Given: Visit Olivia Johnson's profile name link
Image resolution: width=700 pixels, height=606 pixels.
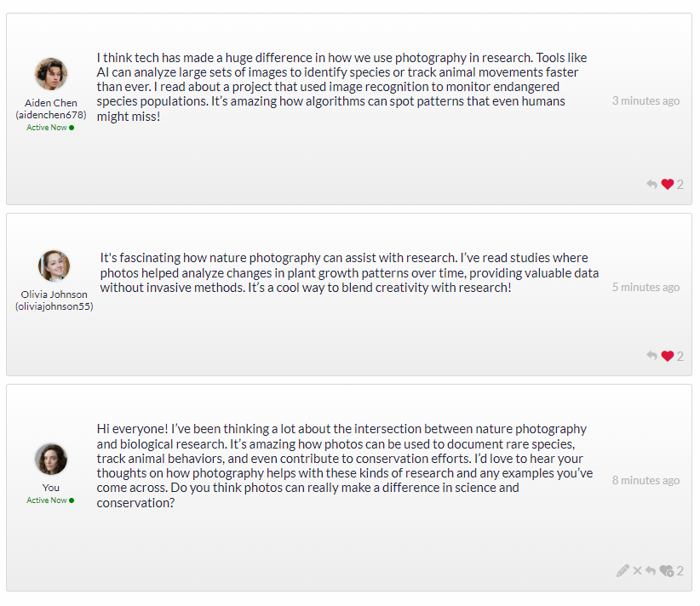Looking at the screenshot, I should [x=54, y=300].
